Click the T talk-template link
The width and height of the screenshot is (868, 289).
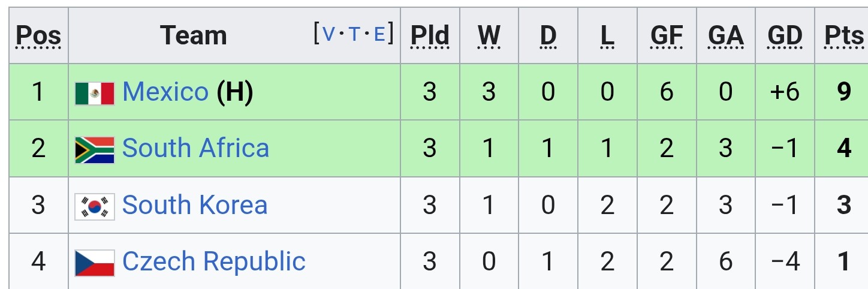point(354,34)
